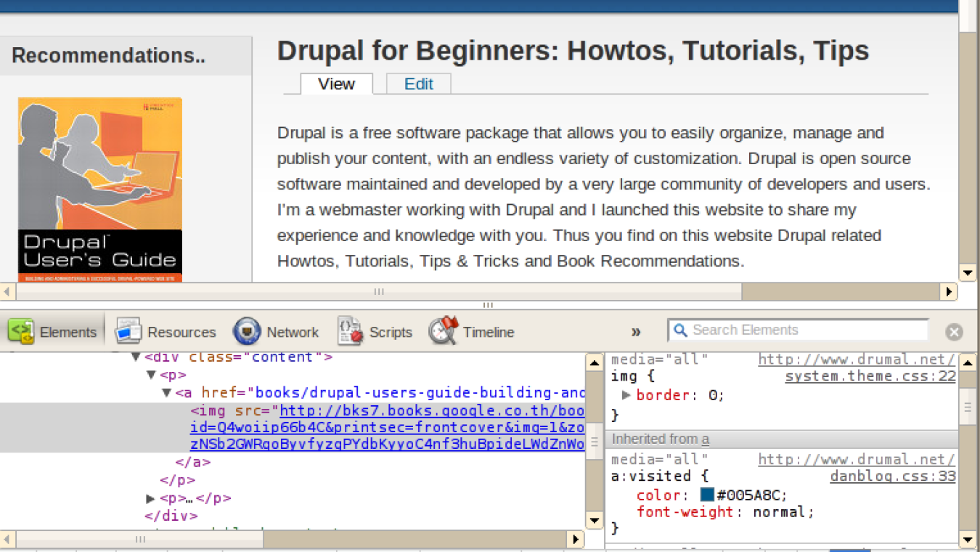Image resolution: width=980 pixels, height=552 pixels.
Task: Expand the collapsed <p>…</p> node
Action: tap(151, 498)
